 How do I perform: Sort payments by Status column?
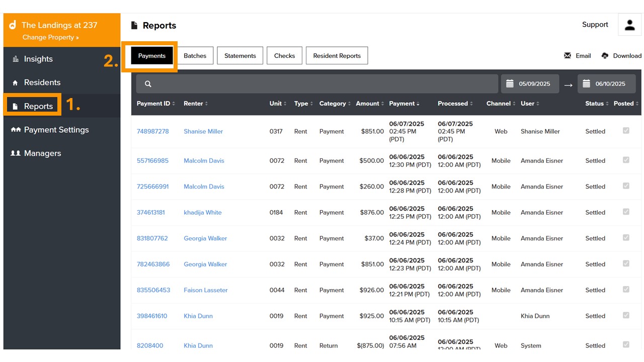[x=594, y=104]
